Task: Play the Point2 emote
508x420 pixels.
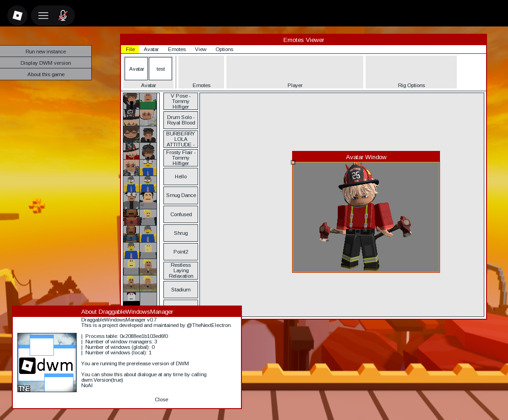Action: tap(181, 252)
